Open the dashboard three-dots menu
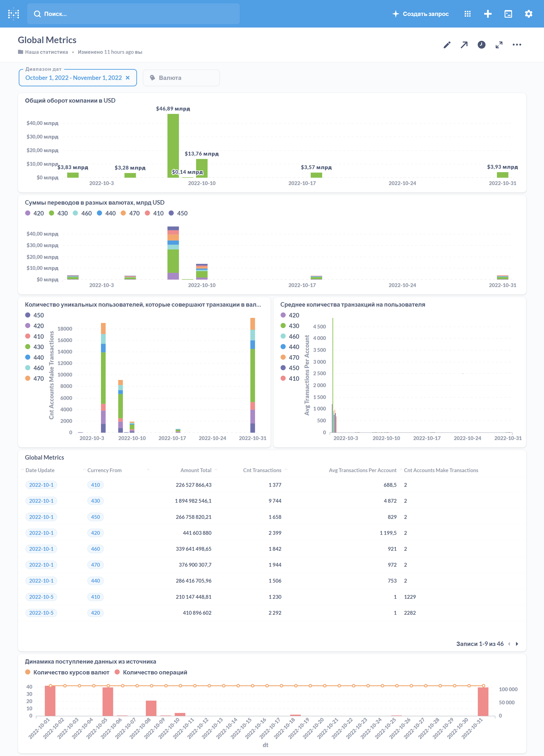Screen dimensions: 544x756 tap(517, 45)
